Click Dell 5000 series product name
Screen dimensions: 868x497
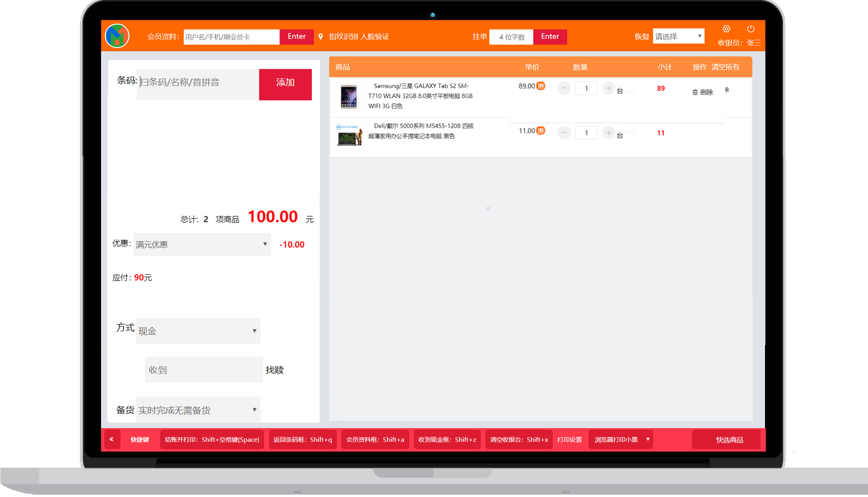click(x=421, y=131)
